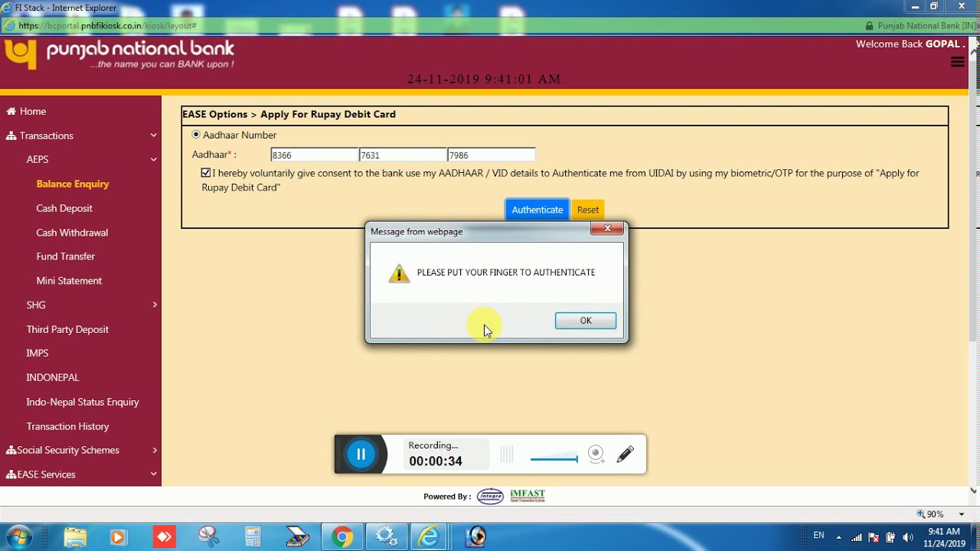Adjust the recorder volume slider
The image size is (980, 551).
point(554,459)
